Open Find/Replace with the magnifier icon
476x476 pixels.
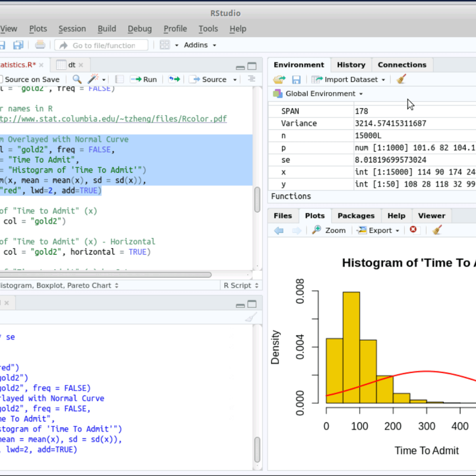pos(77,79)
